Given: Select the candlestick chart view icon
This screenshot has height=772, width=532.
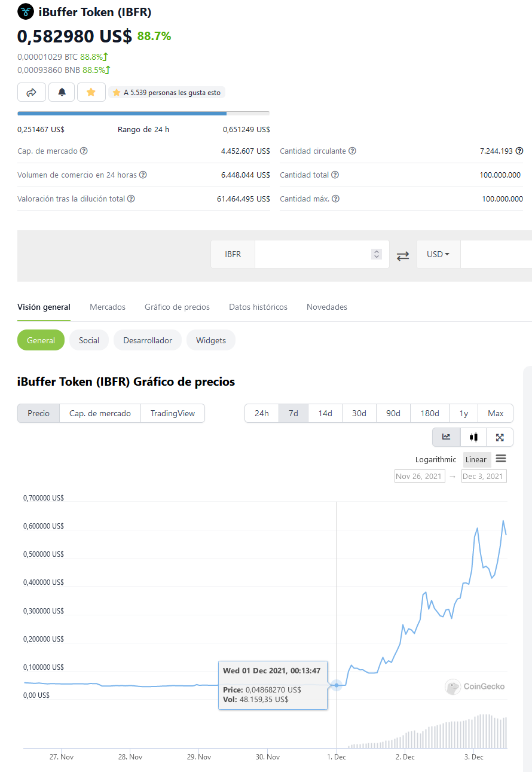Looking at the screenshot, I should pos(473,437).
